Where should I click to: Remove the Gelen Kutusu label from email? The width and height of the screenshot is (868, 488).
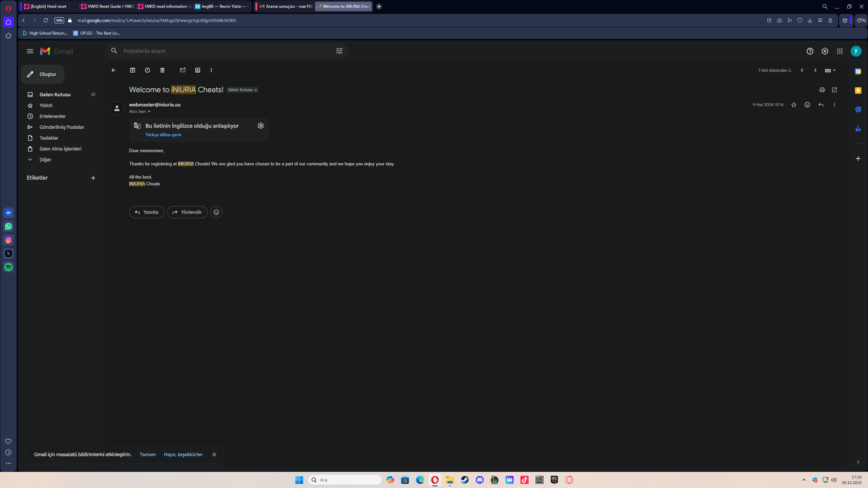(256, 90)
